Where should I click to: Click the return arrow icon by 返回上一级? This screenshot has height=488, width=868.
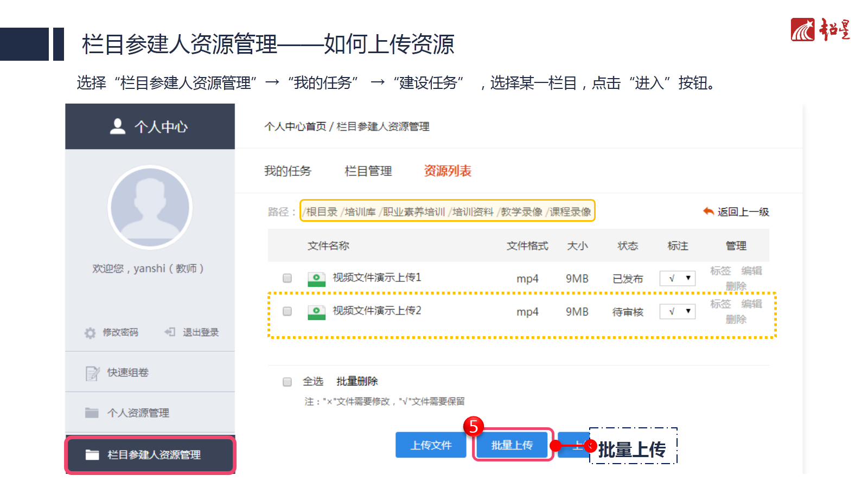[709, 211]
